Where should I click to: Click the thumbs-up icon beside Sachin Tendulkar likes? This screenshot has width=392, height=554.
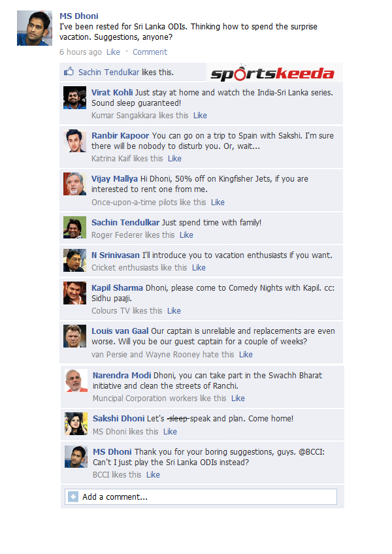coord(69,72)
